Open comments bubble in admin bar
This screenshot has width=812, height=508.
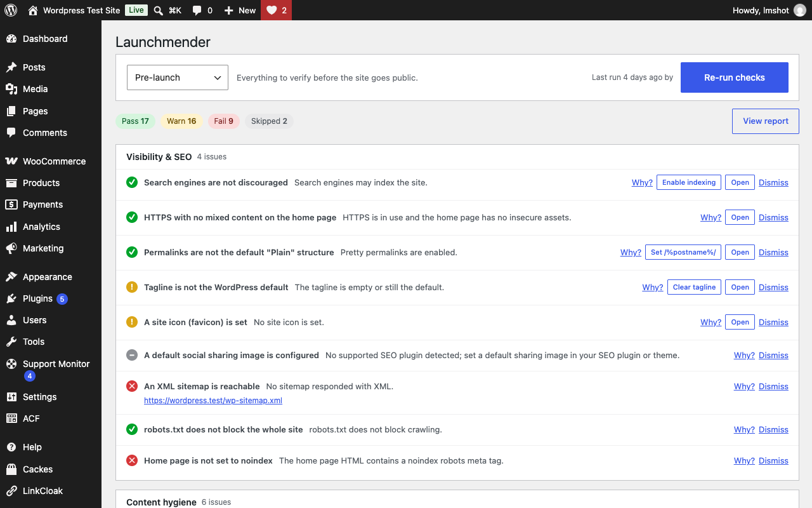coord(197,10)
